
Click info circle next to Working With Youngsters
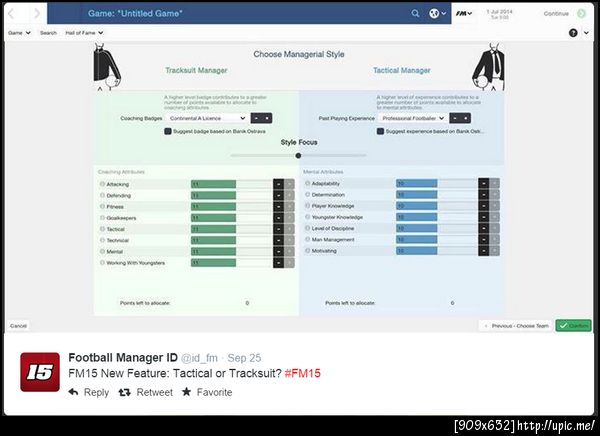click(102, 263)
